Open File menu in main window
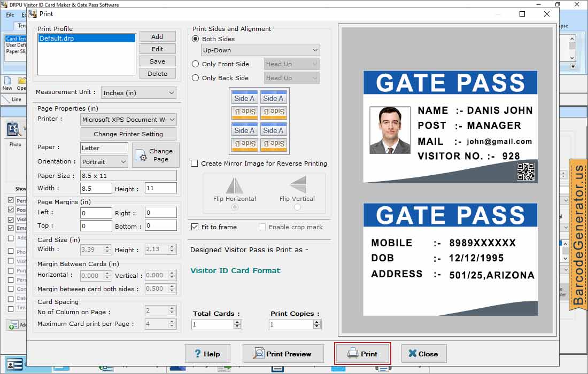This screenshot has width=588, height=374. [10, 14]
